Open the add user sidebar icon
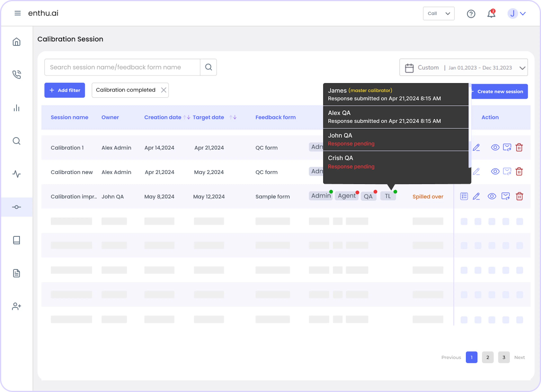 pos(16,306)
